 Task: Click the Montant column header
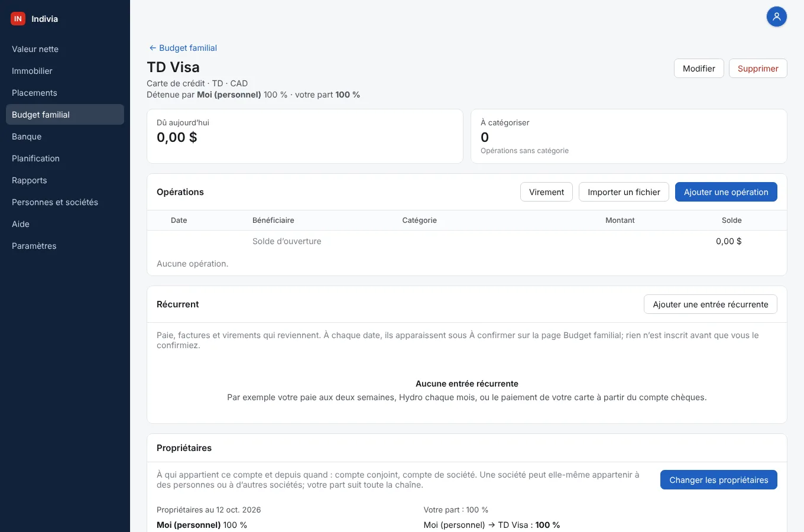point(620,220)
